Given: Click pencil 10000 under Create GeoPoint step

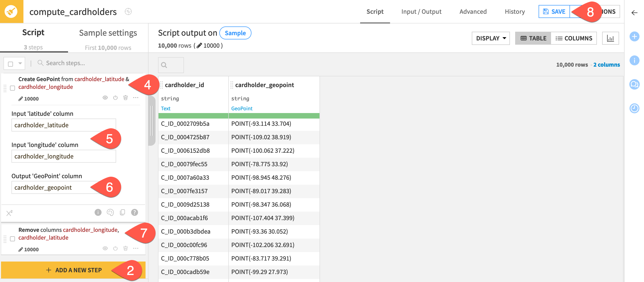Looking at the screenshot, I should click(x=28, y=99).
